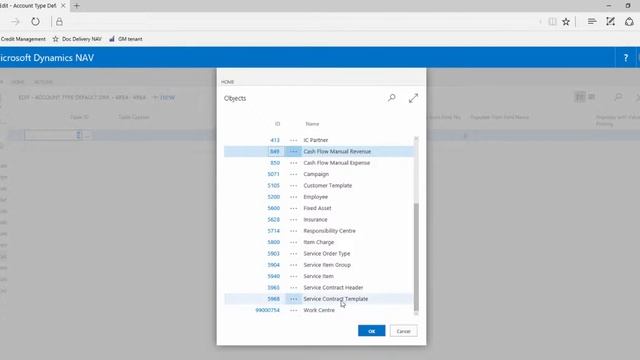Close the Account Type Def browser tab
This screenshot has height=360, width=640.
pyautogui.click(x=63, y=6)
